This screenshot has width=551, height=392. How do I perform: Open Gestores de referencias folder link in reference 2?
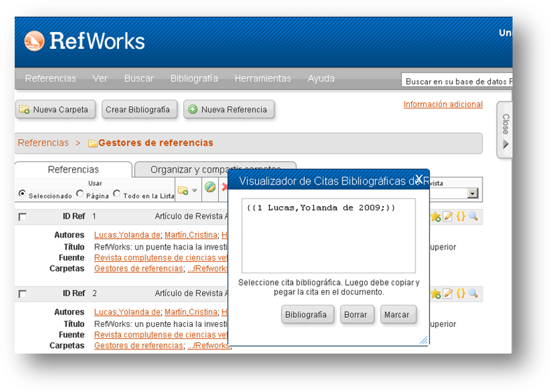(x=138, y=346)
